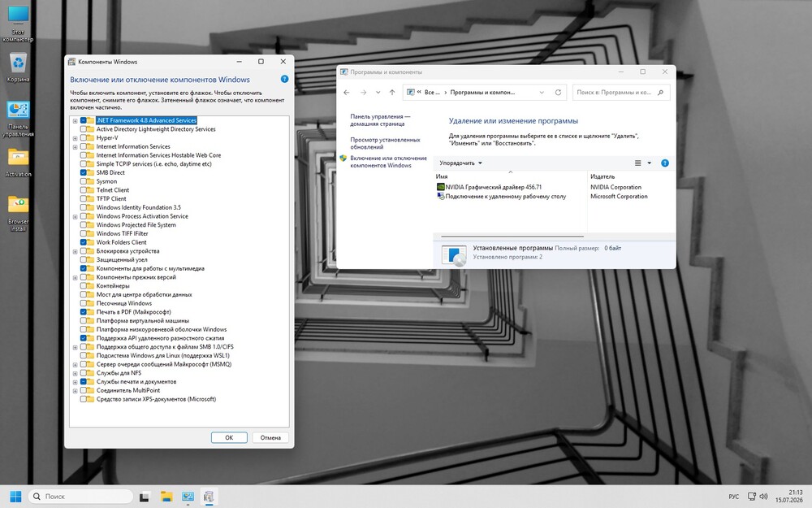Expand the Internet Information Services node
This screenshot has width=812, height=508.
75,146
